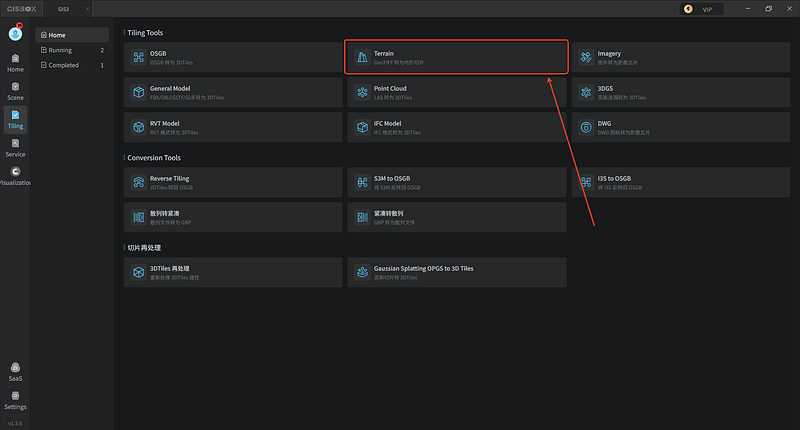The width and height of the screenshot is (800, 430).
Task: Click the VIP button in the title bar
Action: click(x=701, y=9)
